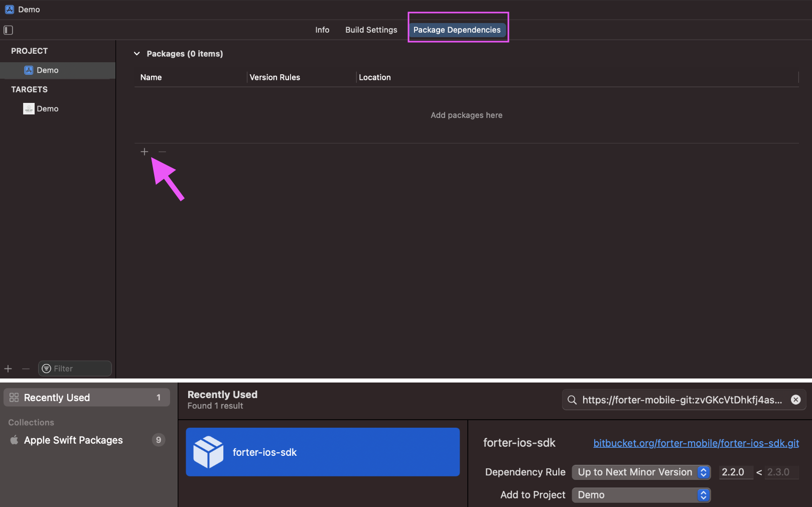Image resolution: width=812 pixels, height=507 pixels.
Task: Open the Dependency Rule dropdown
Action: (641, 472)
